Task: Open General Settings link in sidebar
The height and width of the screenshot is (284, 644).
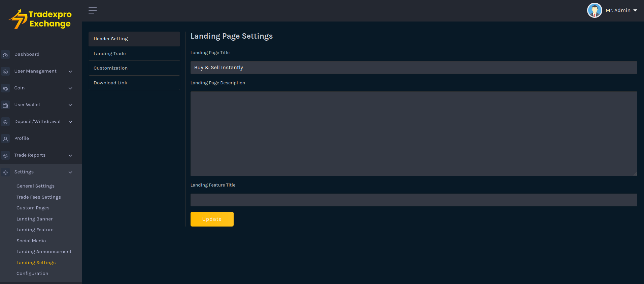Action: pyautogui.click(x=35, y=186)
